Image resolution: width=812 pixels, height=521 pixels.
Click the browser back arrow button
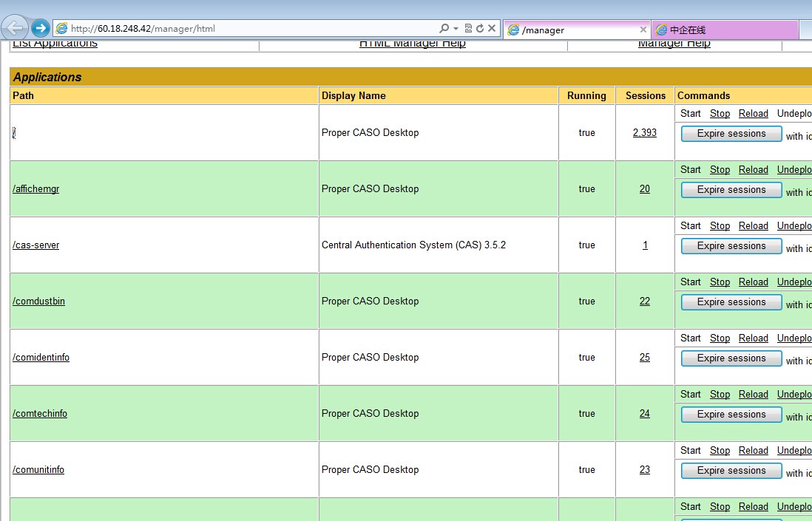point(15,28)
